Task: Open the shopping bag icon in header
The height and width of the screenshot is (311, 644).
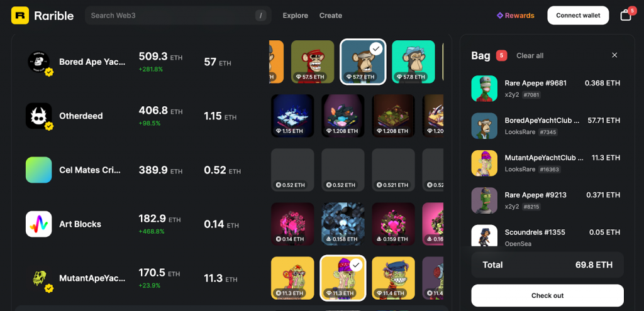Action: 626,16
